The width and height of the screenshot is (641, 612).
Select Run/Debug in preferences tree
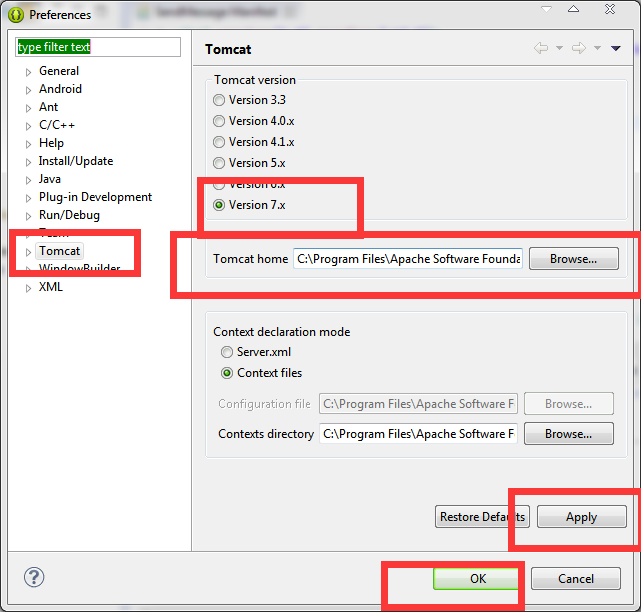tap(69, 215)
